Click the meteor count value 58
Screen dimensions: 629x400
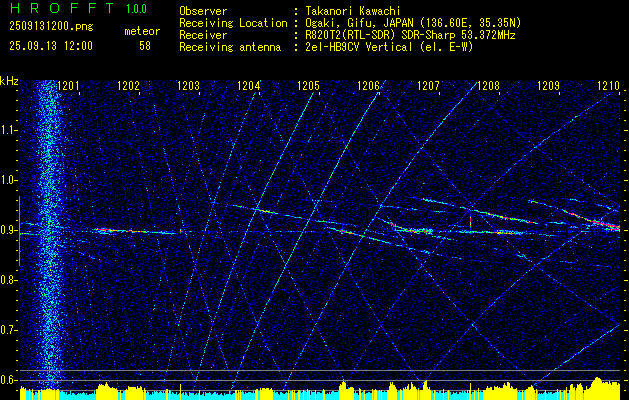pos(145,46)
